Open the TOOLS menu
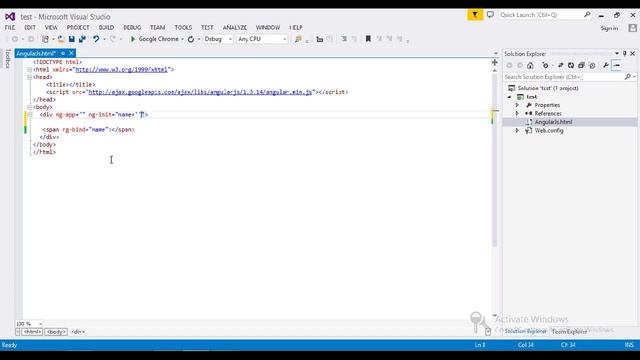This screenshot has width=640, height=360. (x=183, y=27)
